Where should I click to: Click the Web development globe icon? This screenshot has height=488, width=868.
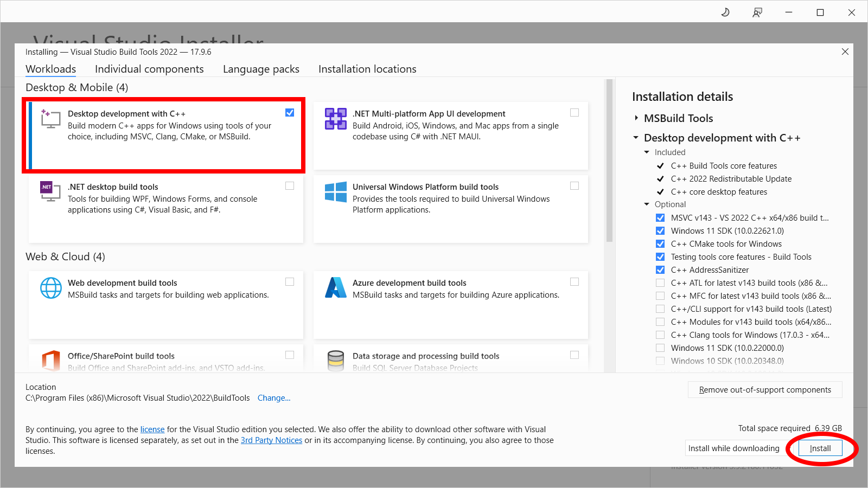(51, 288)
